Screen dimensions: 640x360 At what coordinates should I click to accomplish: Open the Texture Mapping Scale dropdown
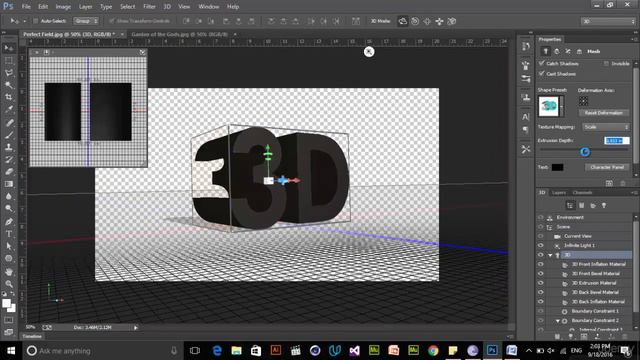(606, 127)
